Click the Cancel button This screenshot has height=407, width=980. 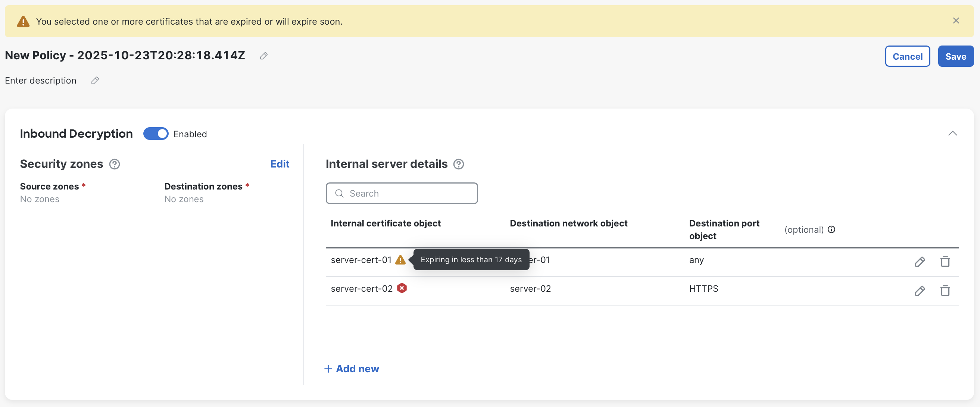click(907, 56)
